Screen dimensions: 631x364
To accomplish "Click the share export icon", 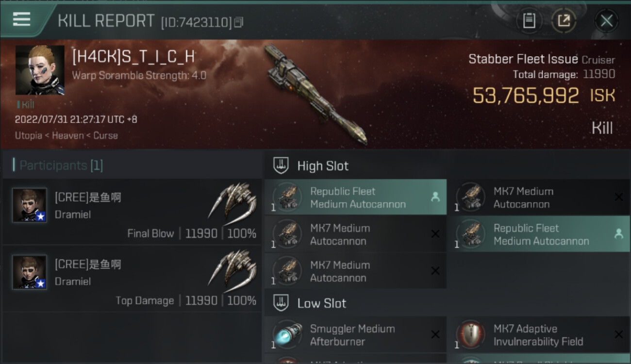I will (x=564, y=21).
